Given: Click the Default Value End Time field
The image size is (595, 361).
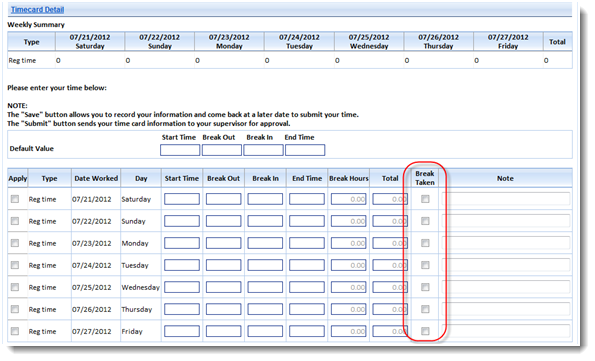Looking at the screenshot, I should [305, 150].
